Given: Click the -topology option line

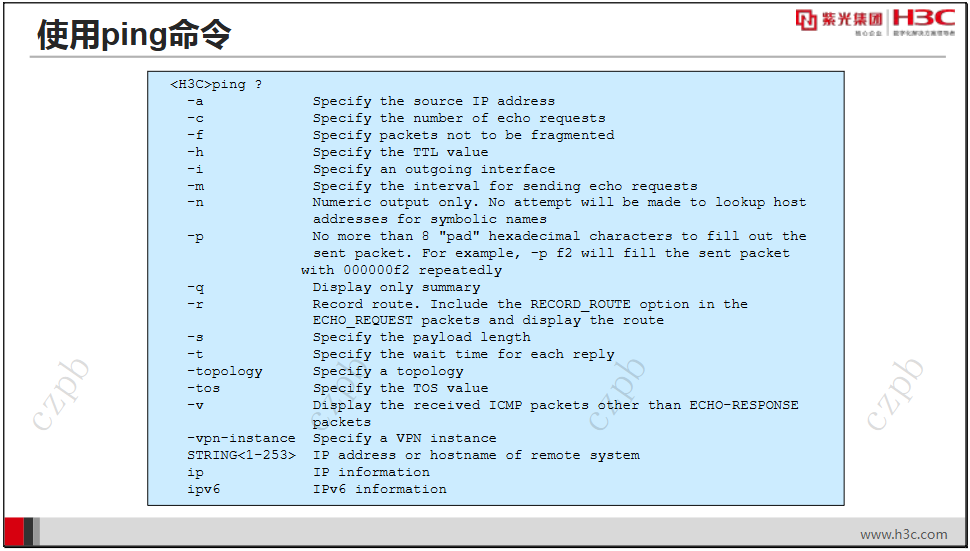Looking at the screenshot, I should (x=325, y=371).
